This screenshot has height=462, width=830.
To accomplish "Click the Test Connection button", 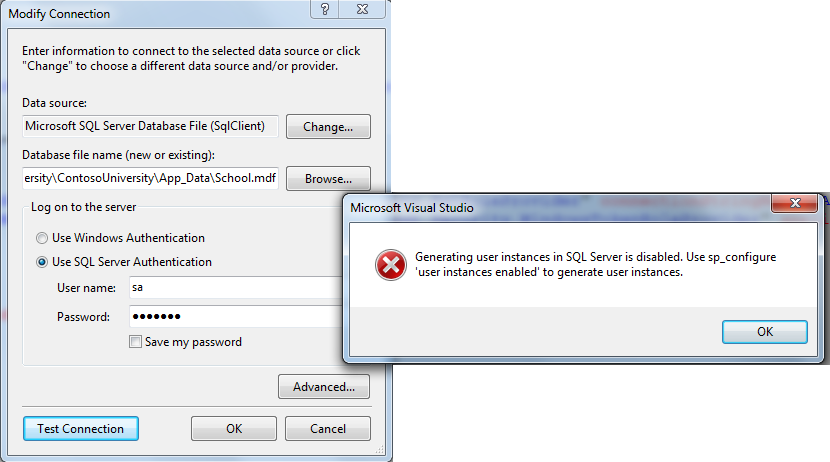I will click(x=81, y=429).
